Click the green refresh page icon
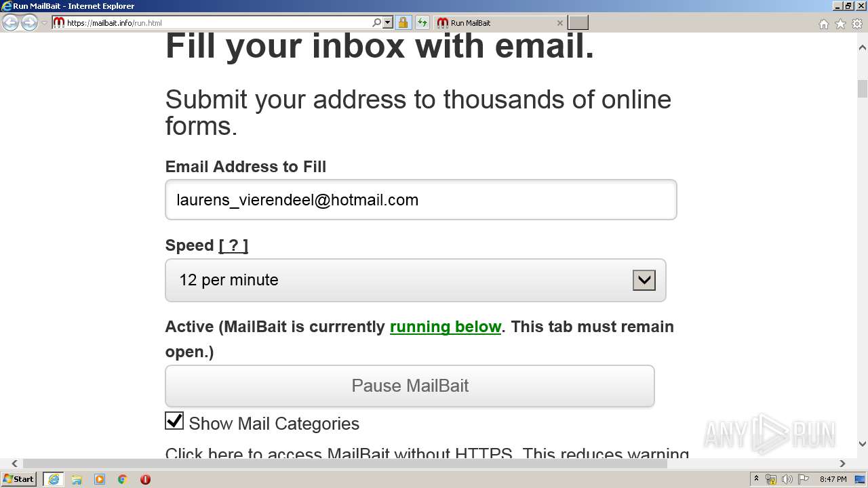Screen dimensions: 868x488 point(422,23)
